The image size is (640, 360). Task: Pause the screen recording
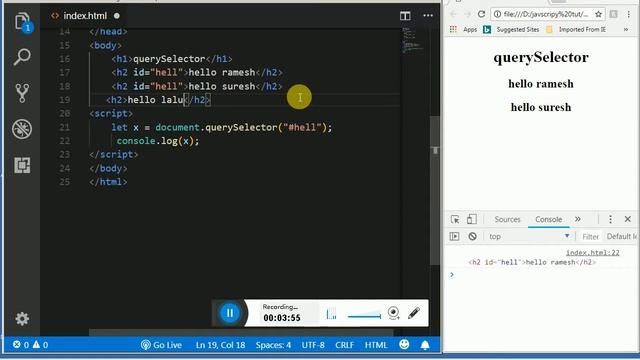point(230,313)
